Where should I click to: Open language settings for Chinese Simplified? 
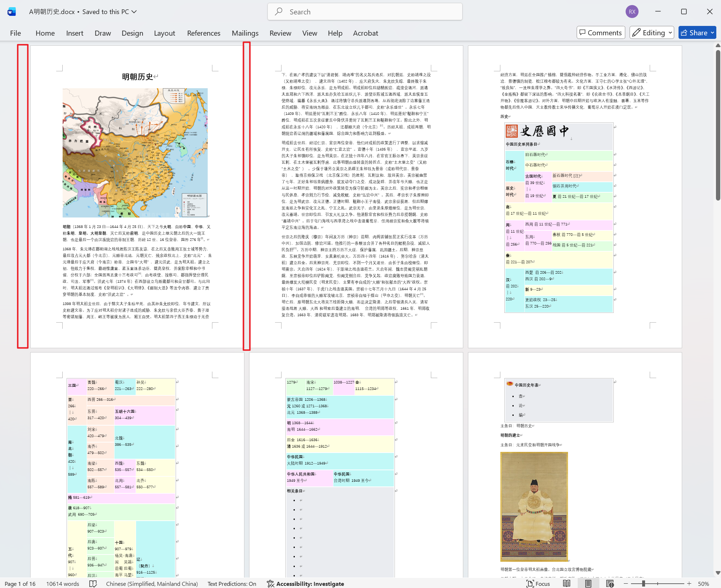point(152,583)
